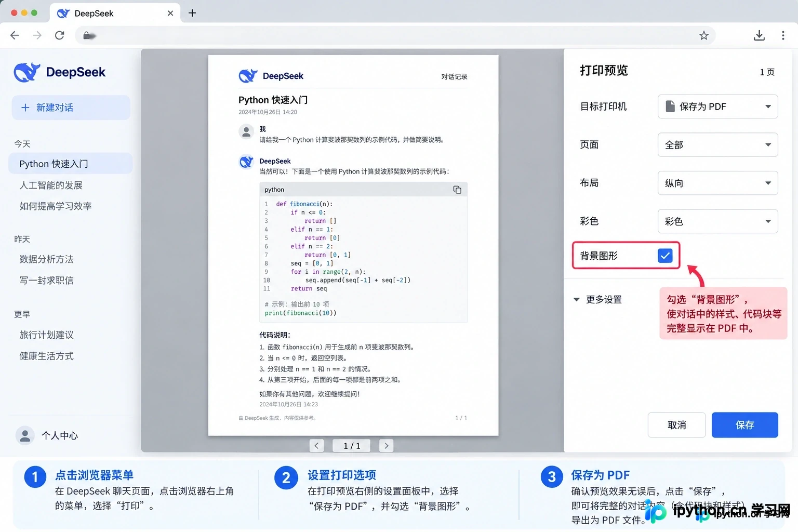
Task: Click the DeepSeek whale logo in sidebar
Action: [27, 72]
